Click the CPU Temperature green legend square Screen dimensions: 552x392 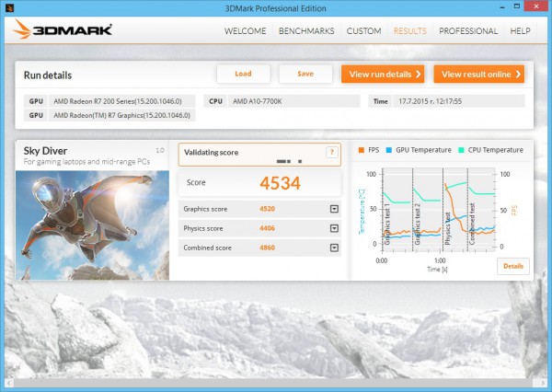[x=461, y=150]
